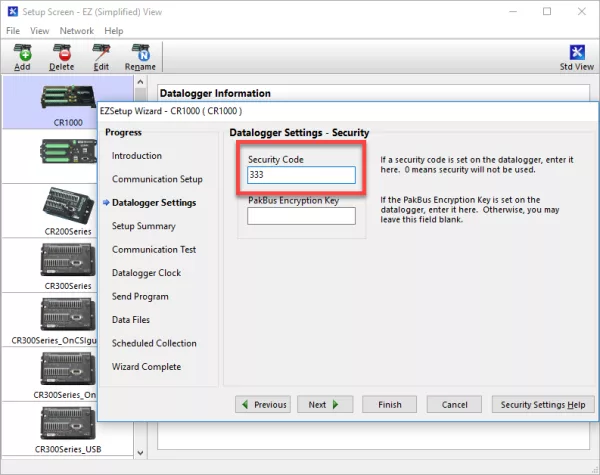Viewport: 600px width, 475px height.
Task: Open Security Settings Help
Action: (x=543, y=405)
